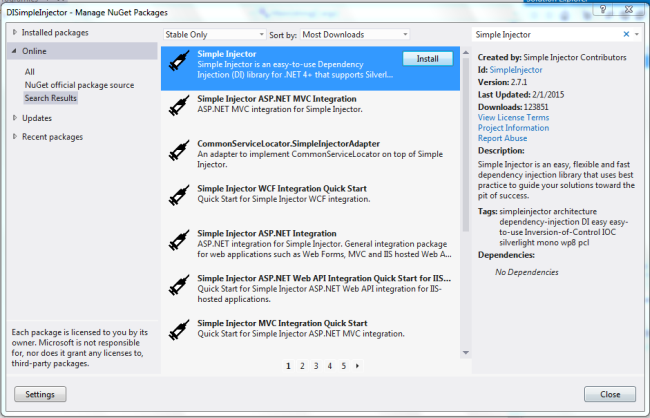Click the No Dependencies text
The height and width of the screenshot is (418, 650).
[x=526, y=272]
